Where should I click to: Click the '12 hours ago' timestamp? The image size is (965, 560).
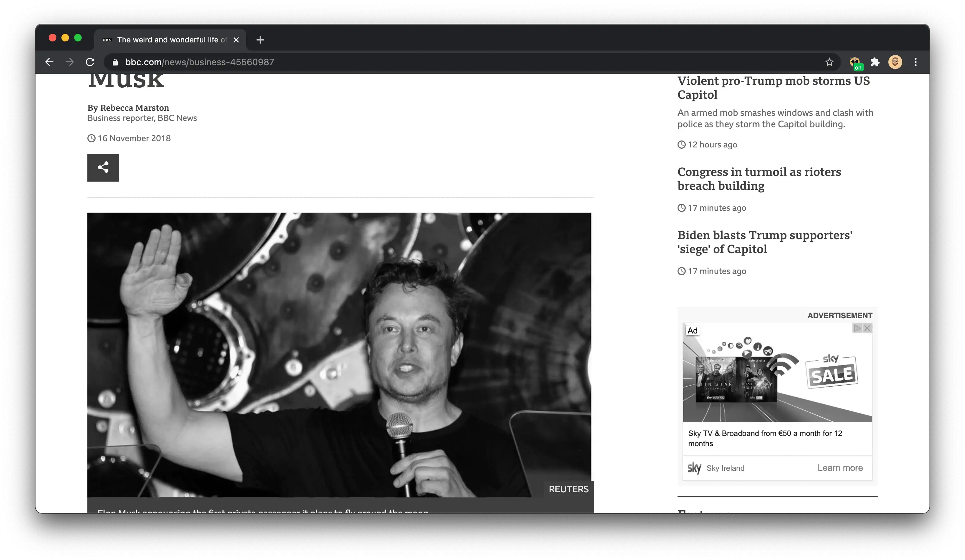click(x=712, y=145)
